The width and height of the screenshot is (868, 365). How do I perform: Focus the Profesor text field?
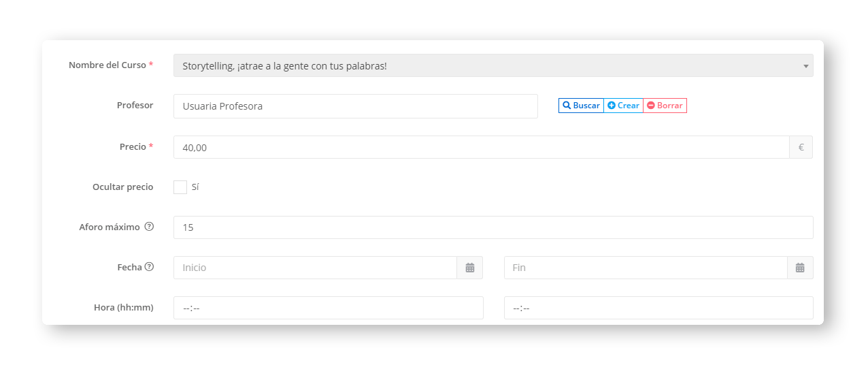pyautogui.click(x=355, y=106)
